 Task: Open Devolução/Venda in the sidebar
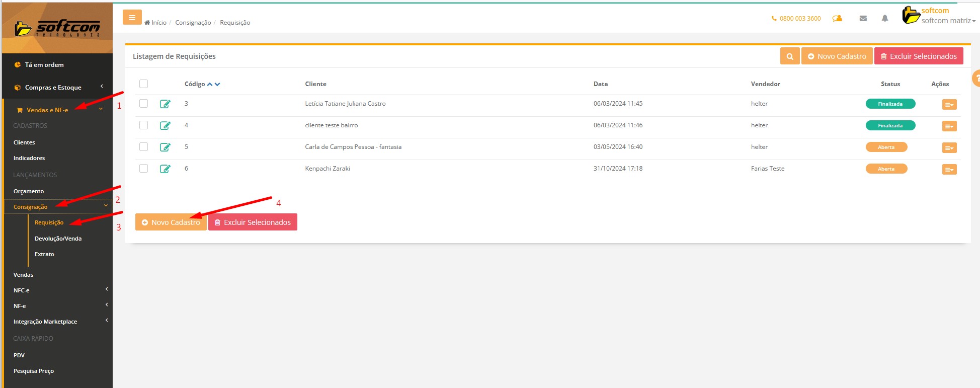click(x=58, y=239)
